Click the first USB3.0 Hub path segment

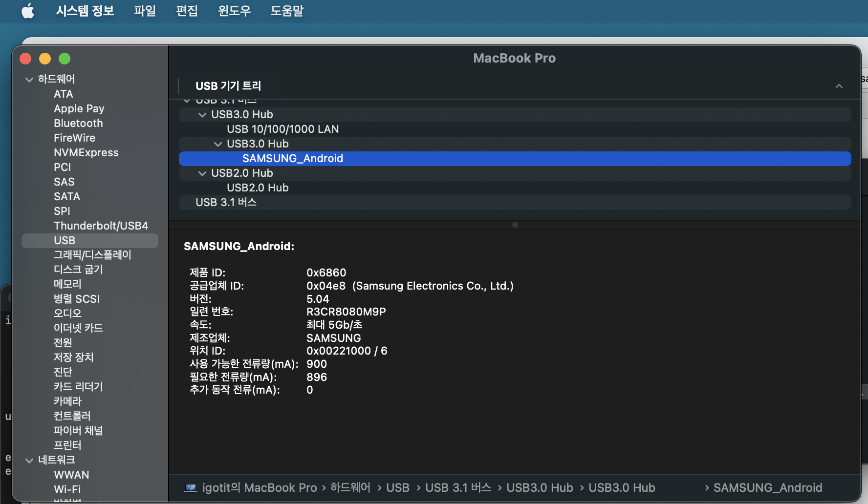pyautogui.click(x=540, y=488)
